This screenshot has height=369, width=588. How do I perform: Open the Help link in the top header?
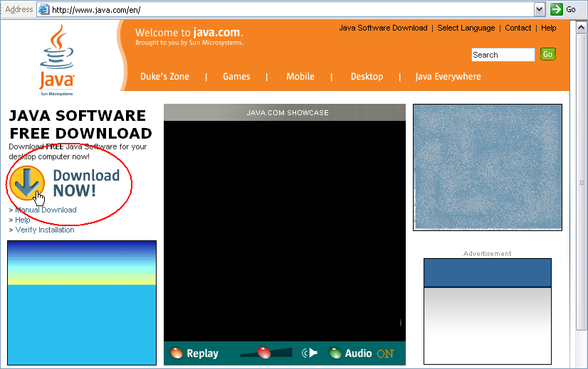click(x=549, y=28)
